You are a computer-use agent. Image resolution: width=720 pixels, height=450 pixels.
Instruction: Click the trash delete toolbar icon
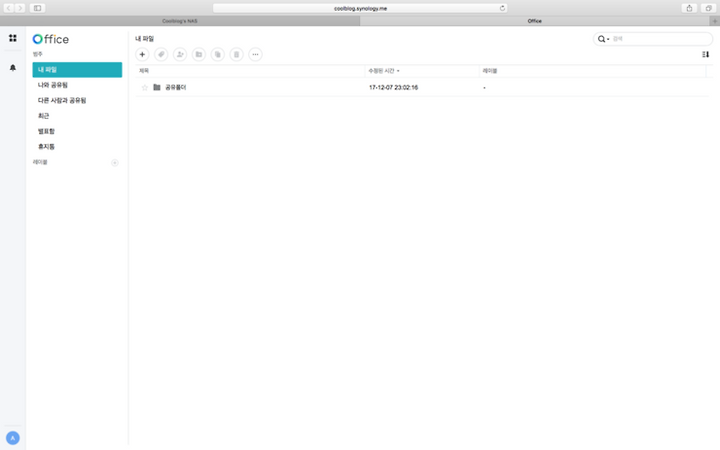(x=236, y=54)
